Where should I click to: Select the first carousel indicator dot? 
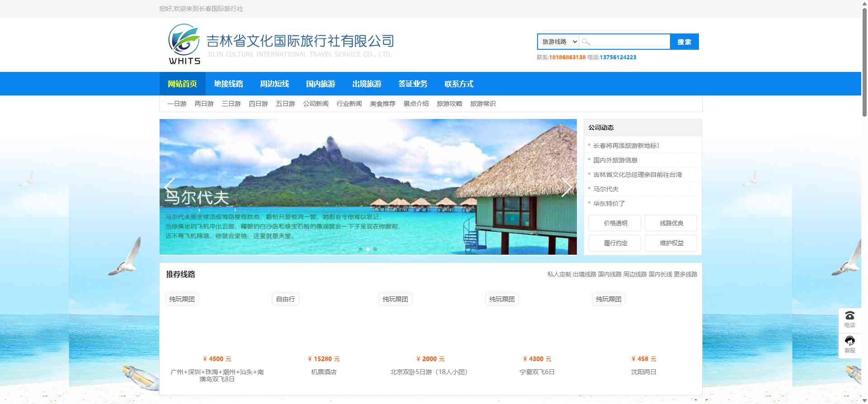pyautogui.click(x=360, y=249)
